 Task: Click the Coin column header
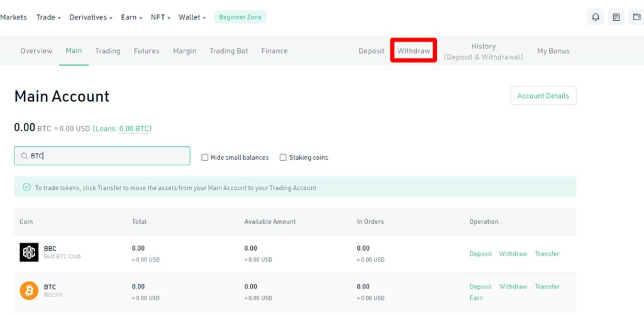[x=26, y=221]
